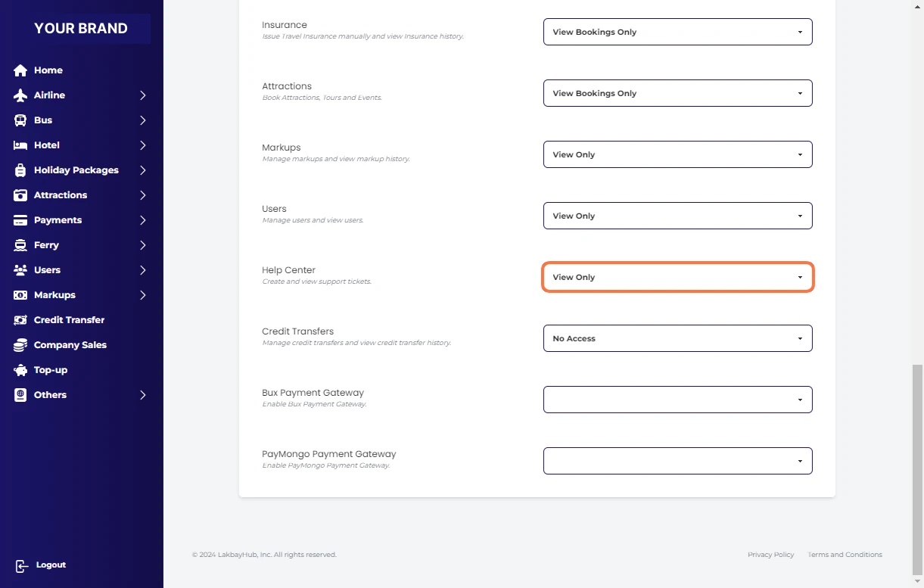Click the Bus icon in sidebar
This screenshot has height=588, width=924.
point(20,120)
